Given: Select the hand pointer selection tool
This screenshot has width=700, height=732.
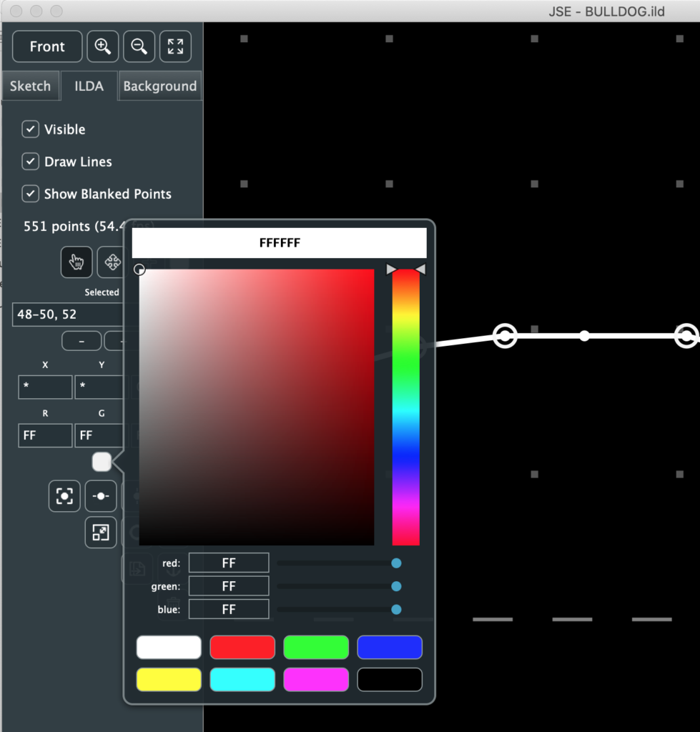Looking at the screenshot, I should click(77, 262).
